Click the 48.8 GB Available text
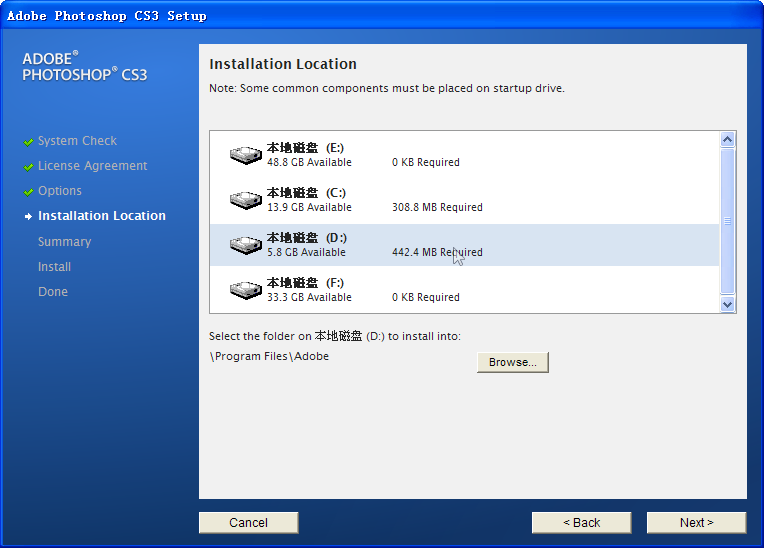The width and height of the screenshot is (764, 548). tap(309, 162)
